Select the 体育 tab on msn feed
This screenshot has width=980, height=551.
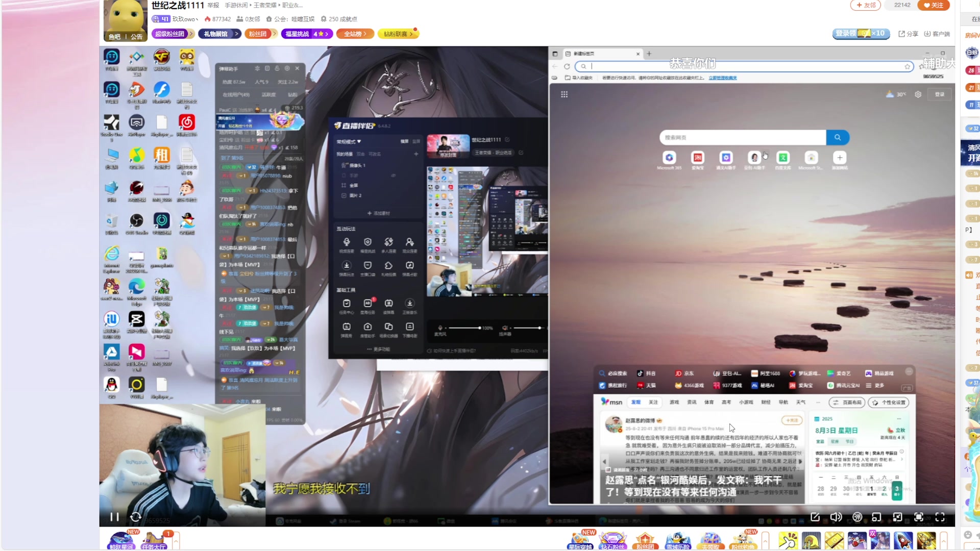click(x=709, y=402)
